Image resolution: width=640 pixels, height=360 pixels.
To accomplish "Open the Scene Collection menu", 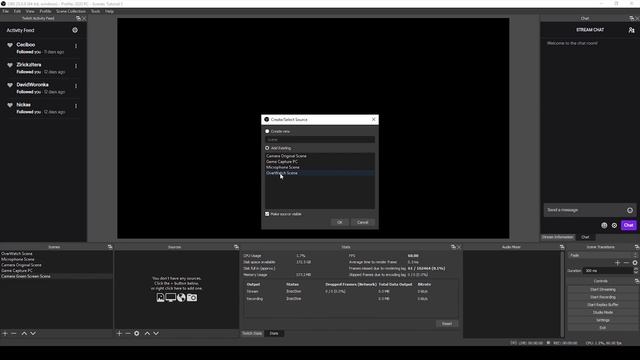I will 71,11.
